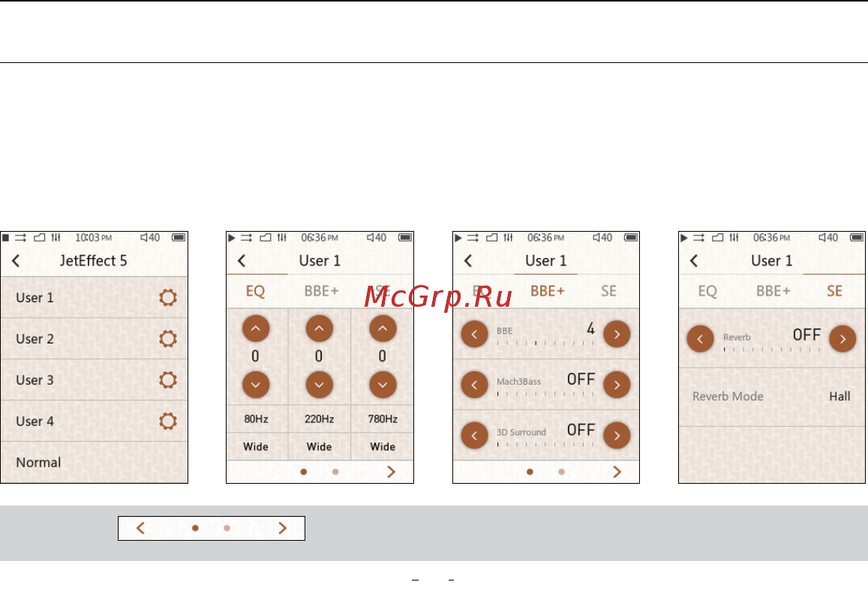Switch to BBE+ tab on EQ screen
Viewport: 868px width, 591px height.
(x=321, y=291)
